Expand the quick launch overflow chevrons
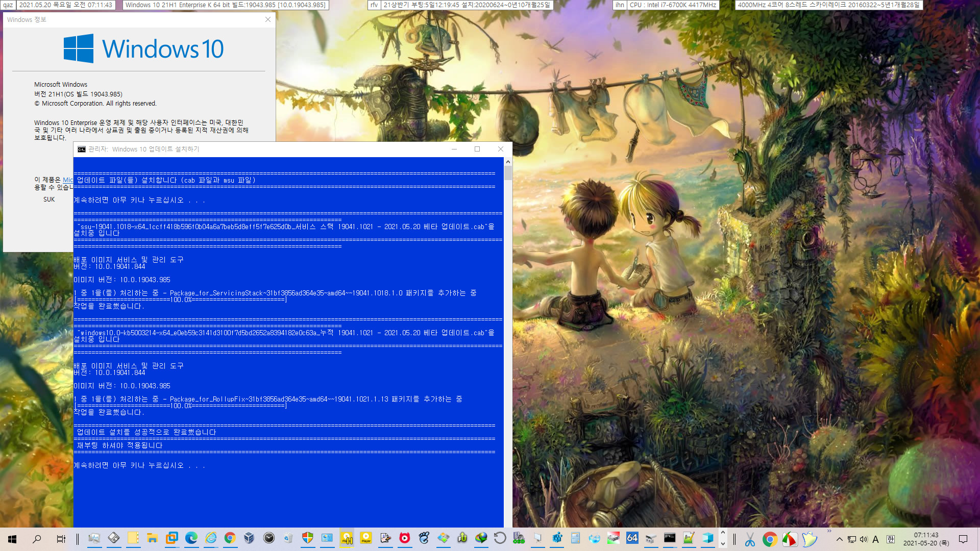This screenshot has width=980, height=551. (829, 531)
